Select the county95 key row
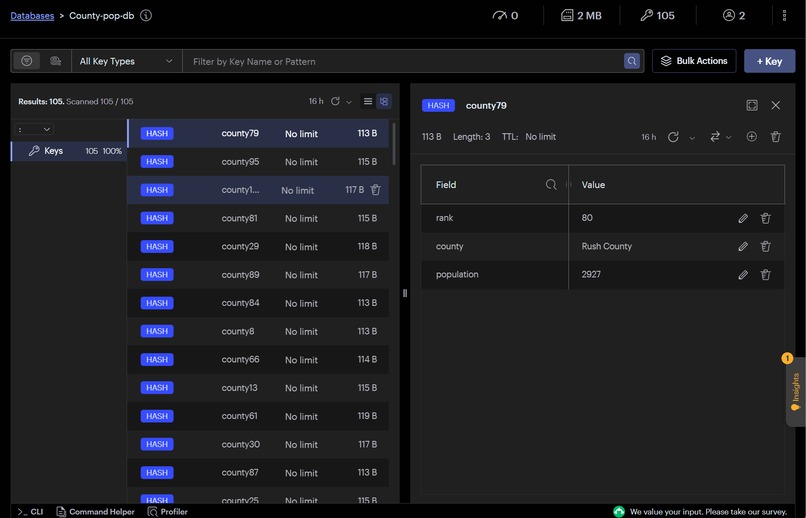The image size is (806, 518). coord(258,162)
